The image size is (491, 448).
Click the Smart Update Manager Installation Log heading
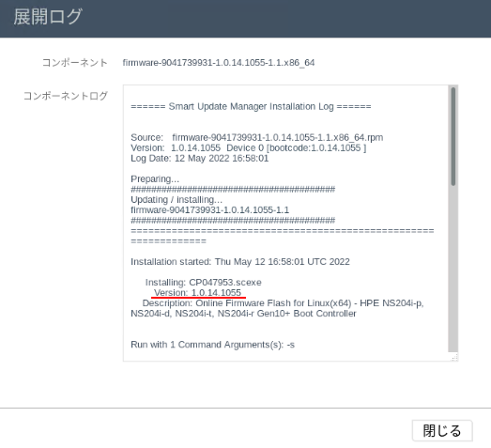click(251, 106)
